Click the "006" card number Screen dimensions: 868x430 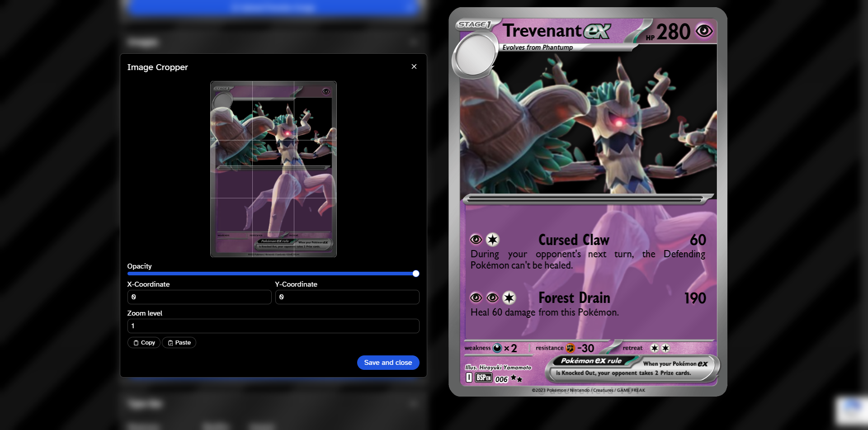coord(501,379)
